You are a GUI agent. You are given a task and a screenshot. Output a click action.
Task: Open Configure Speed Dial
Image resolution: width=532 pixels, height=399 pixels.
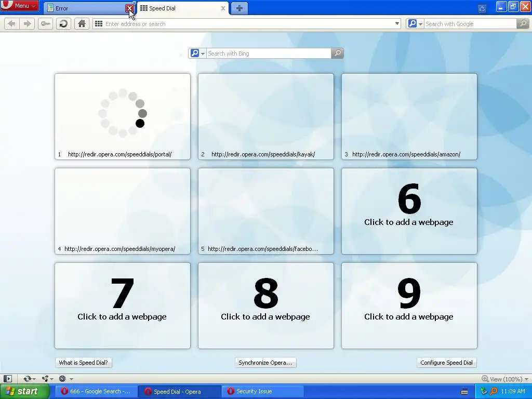pos(446,363)
